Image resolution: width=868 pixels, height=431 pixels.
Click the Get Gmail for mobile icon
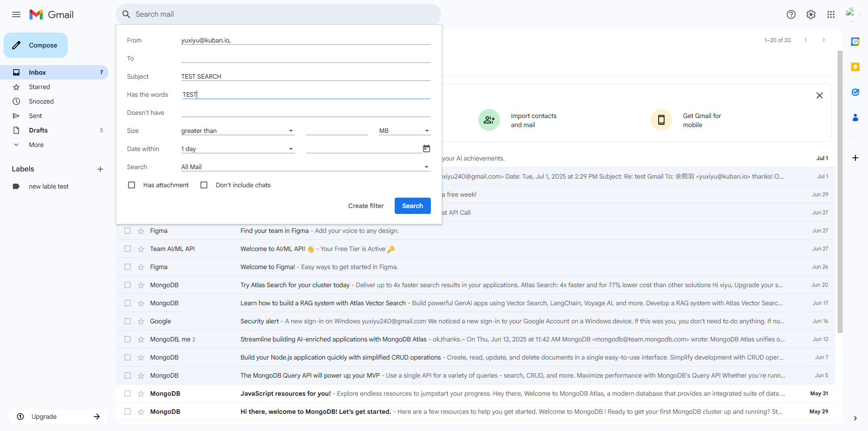click(661, 120)
